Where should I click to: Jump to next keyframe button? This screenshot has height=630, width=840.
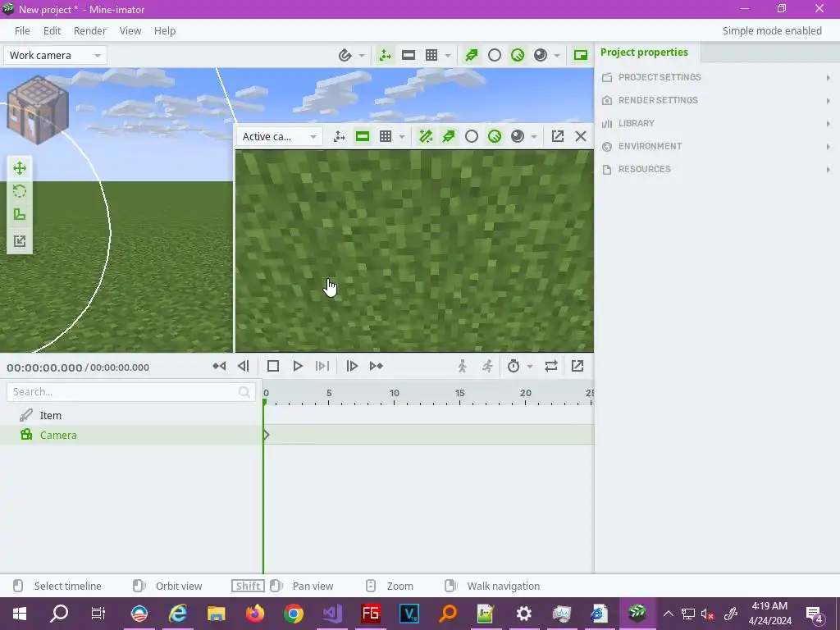coord(376,366)
